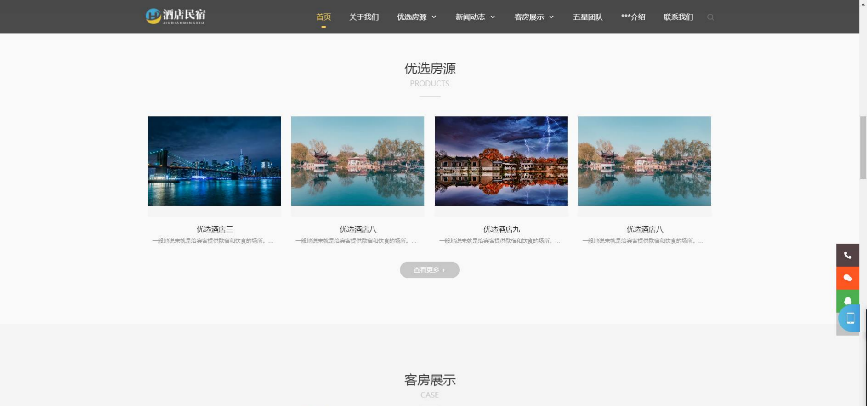Open the WeChat contact icon

(x=847, y=278)
